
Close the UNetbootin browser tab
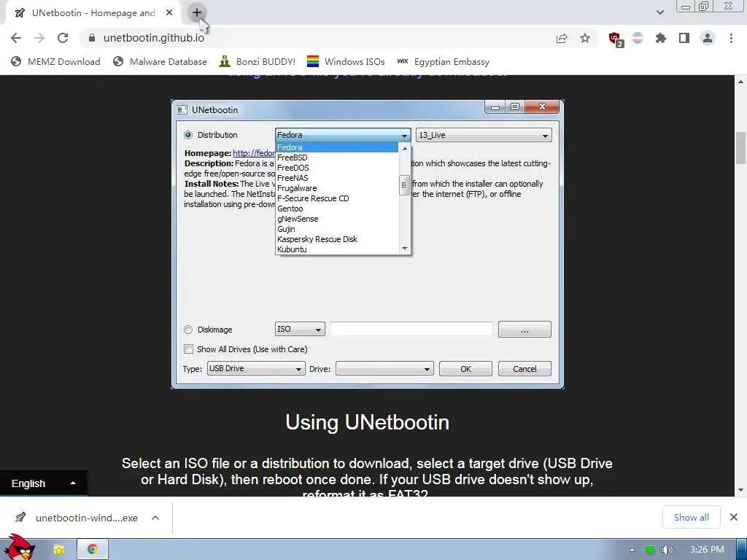(x=169, y=13)
